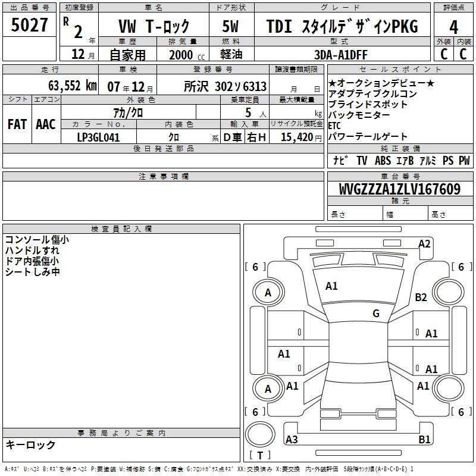
Task: Select the chassis number WVGZZZA1ZLV167609
Action: coord(400,189)
